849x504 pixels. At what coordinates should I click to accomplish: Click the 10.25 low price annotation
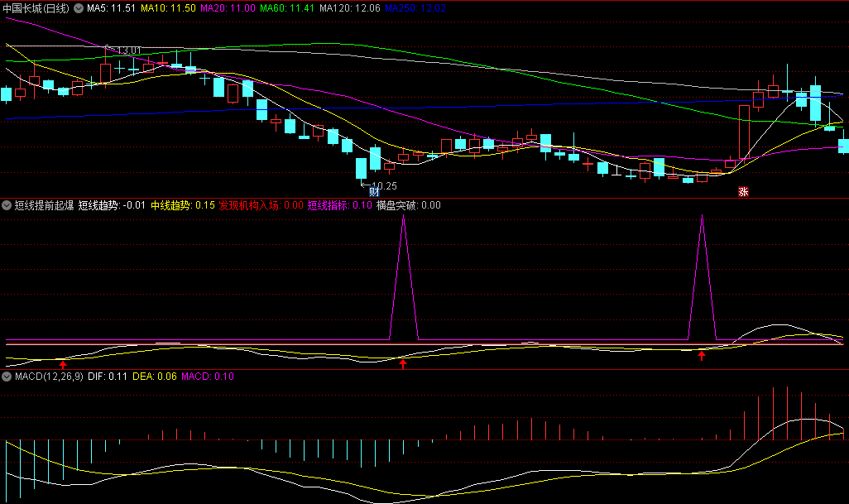[x=384, y=185]
